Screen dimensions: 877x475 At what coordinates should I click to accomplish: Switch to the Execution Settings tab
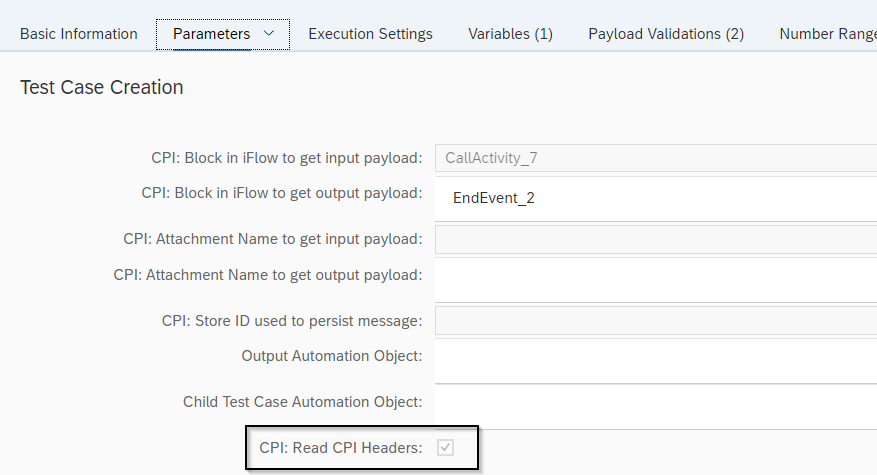click(370, 34)
